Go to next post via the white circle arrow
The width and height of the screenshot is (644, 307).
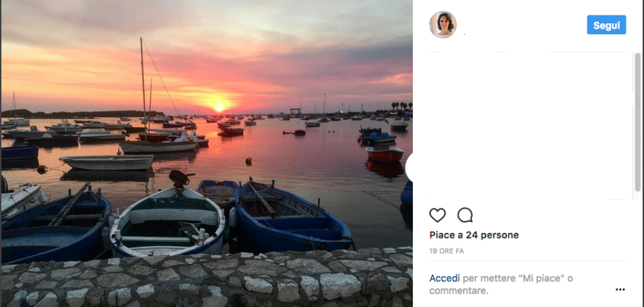[410, 168]
